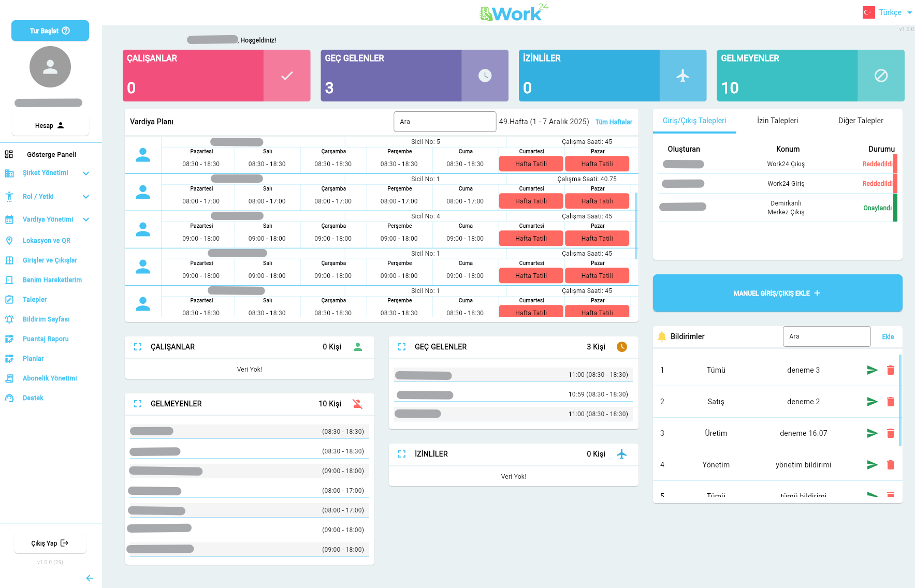Viewport: 915px width, 588px height.
Task: Switch to İzin Talepleri tab
Action: coord(777,121)
